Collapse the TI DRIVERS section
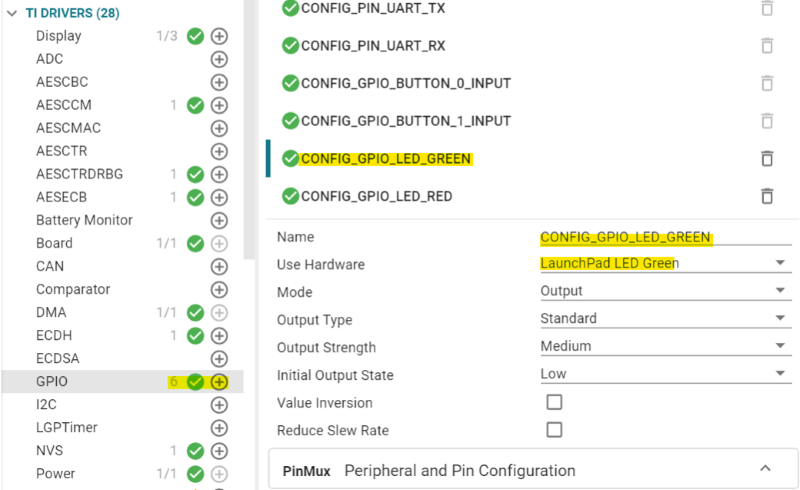Screen dimensions: 800x490 point(11,13)
